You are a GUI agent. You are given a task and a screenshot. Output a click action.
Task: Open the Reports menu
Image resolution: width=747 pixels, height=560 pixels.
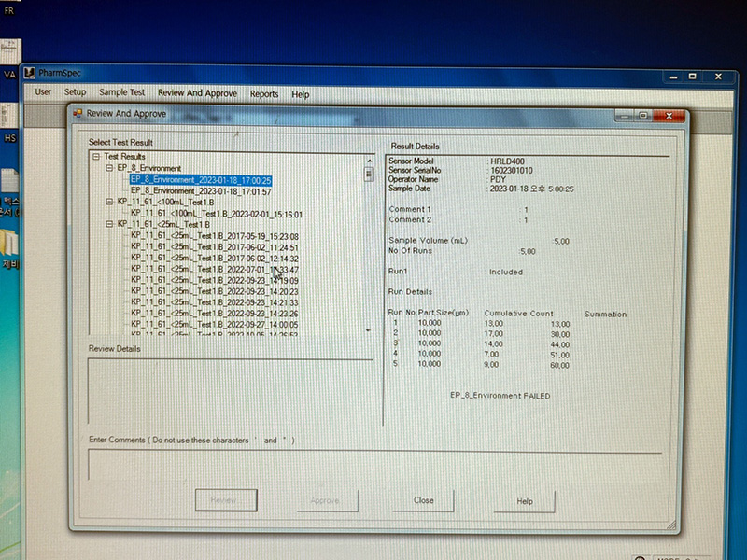[x=264, y=94]
